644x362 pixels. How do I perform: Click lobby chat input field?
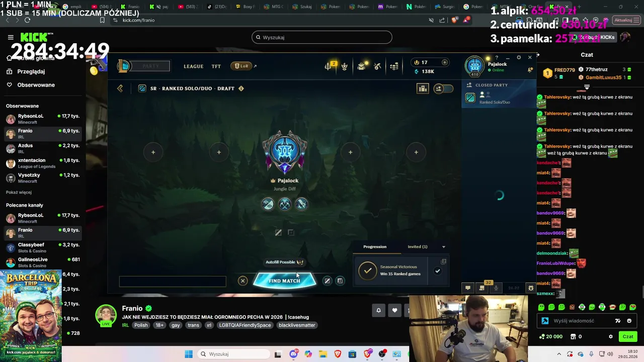[x=173, y=282]
